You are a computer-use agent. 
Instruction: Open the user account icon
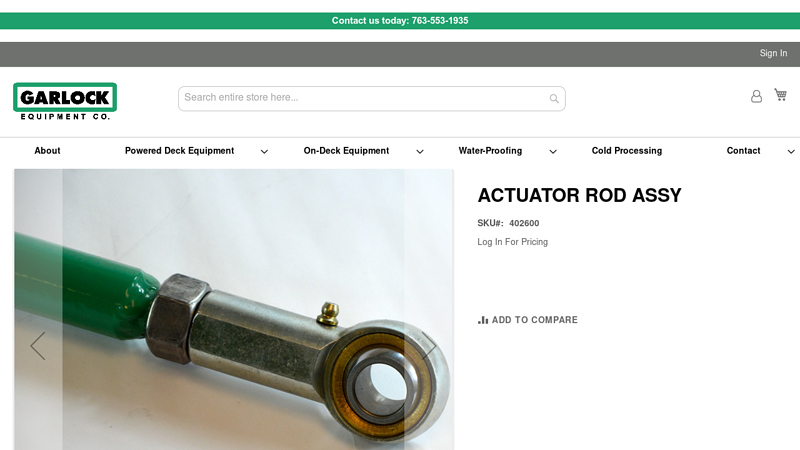(x=756, y=96)
